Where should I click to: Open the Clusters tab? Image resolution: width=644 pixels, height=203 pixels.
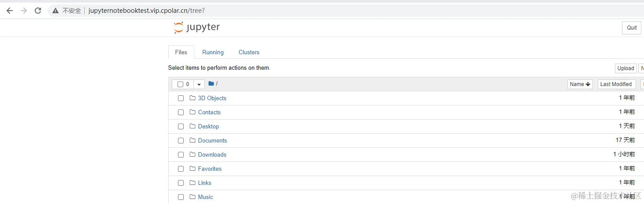tap(249, 52)
